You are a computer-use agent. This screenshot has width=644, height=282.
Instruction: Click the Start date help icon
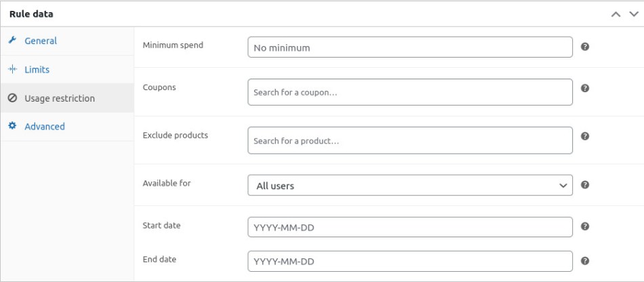(x=585, y=227)
